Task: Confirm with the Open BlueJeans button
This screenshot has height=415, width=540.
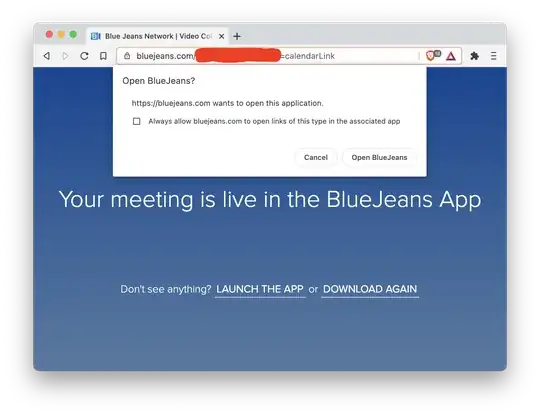Action: click(379, 157)
